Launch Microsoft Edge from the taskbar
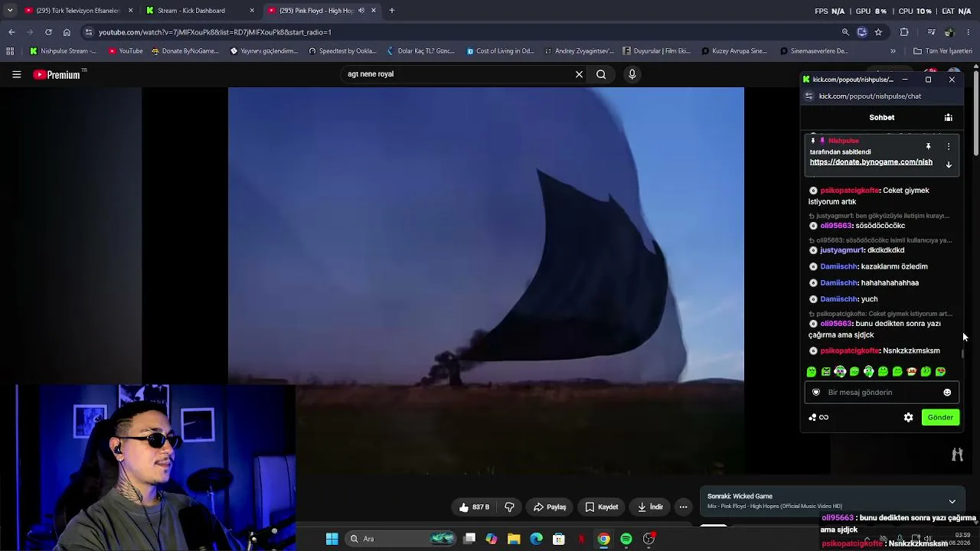This screenshot has height=551, width=980. pos(536,539)
